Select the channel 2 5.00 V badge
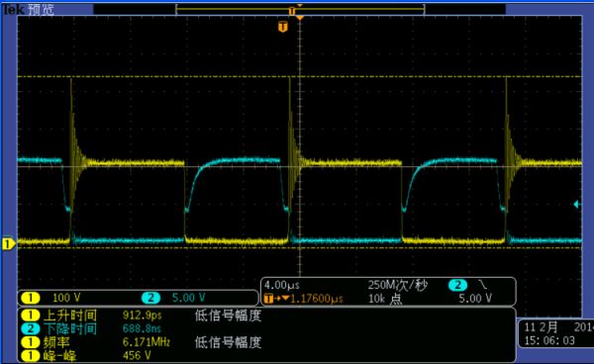This screenshot has height=364, width=594. (150, 298)
